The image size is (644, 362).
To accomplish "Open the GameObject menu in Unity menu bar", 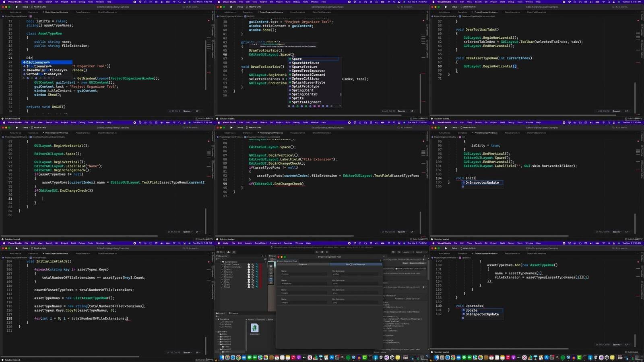I will (x=260, y=243).
